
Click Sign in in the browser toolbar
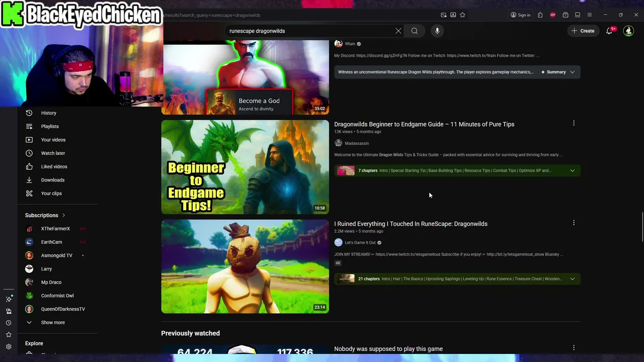click(x=520, y=15)
